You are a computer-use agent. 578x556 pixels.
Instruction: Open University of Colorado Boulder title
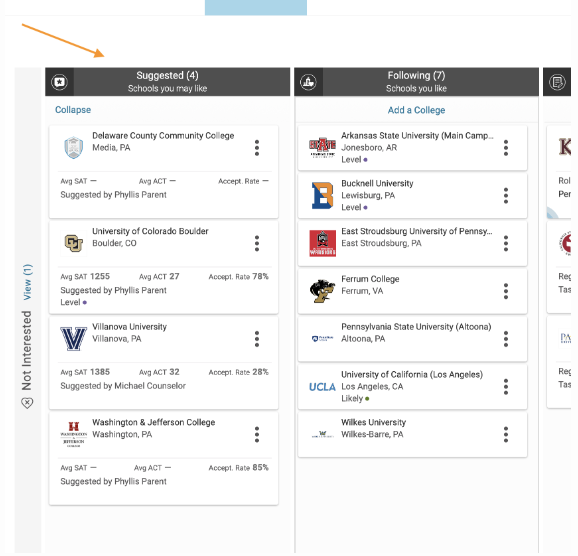tap(150, 231)
